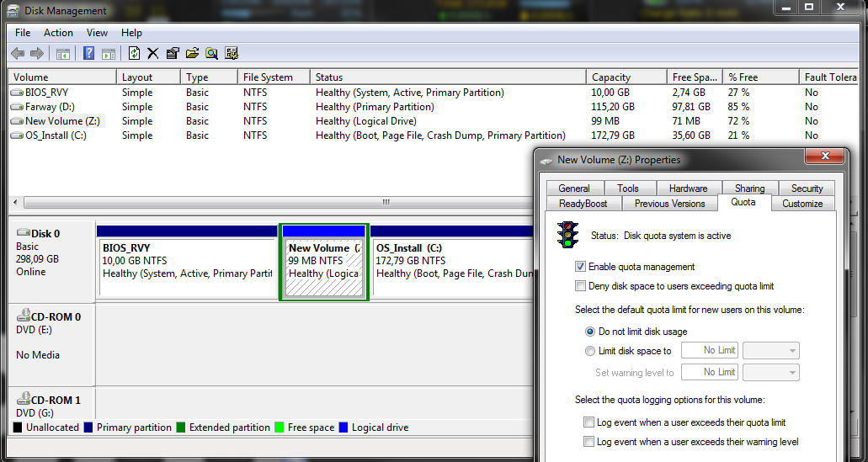868x462 pixels.
Task: Click the BIOS_RVY volume drive icon
Action: (17, 93)
